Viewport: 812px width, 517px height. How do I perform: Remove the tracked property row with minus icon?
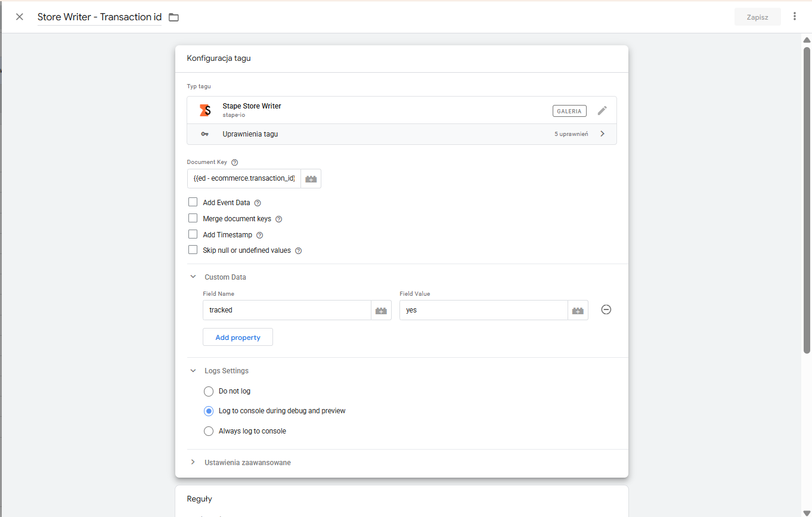pos(606,309)
